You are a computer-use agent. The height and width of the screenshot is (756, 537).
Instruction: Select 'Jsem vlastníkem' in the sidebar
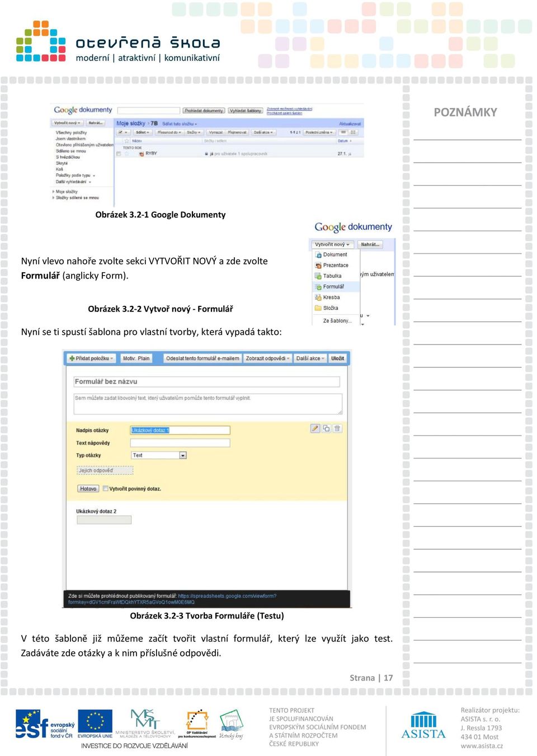pos(70,139)
